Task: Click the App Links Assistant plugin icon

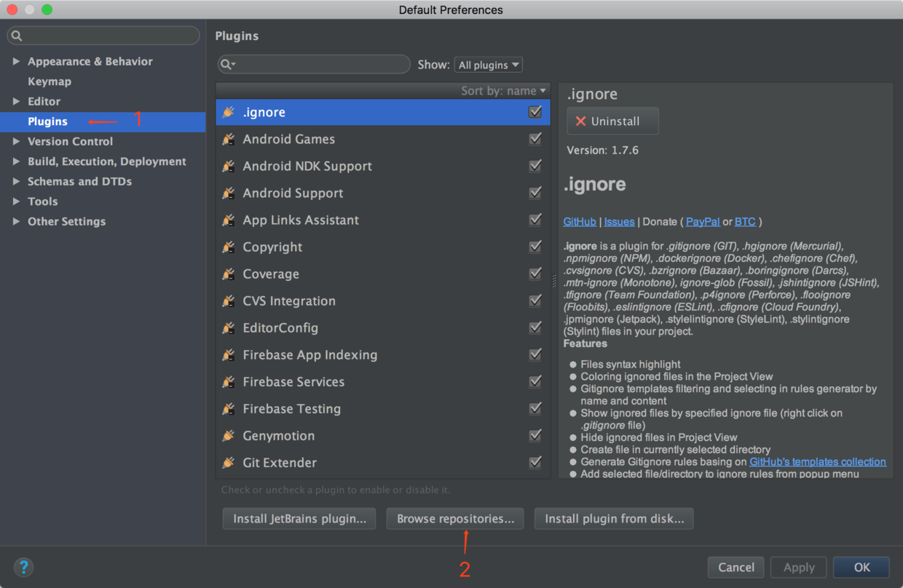Action: pyautogui.click(x=229, y=220)
